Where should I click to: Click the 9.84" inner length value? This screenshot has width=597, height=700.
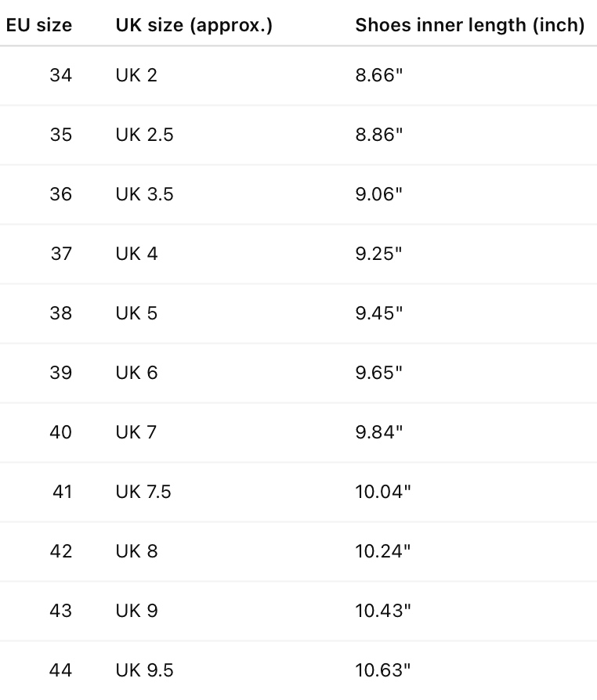(378, 432)
